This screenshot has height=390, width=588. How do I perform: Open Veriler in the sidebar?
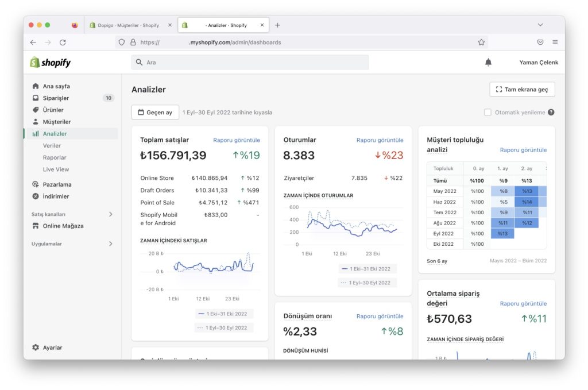[52, 145]
